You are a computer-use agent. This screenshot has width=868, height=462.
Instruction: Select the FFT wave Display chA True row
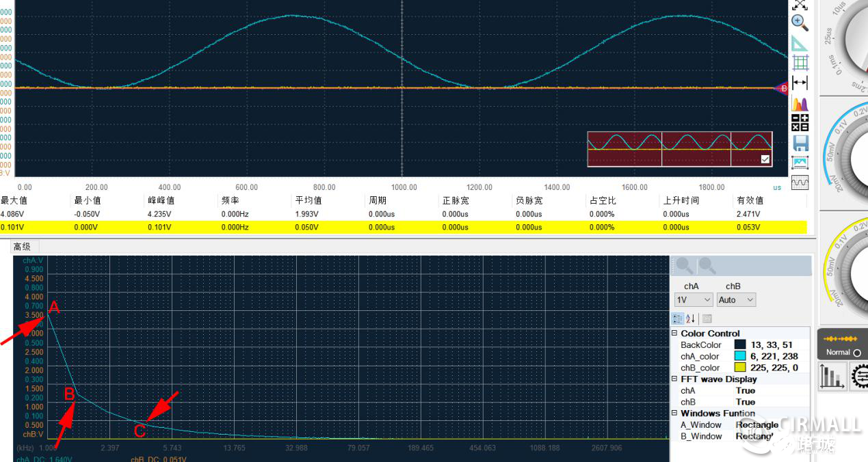(740, 391)
